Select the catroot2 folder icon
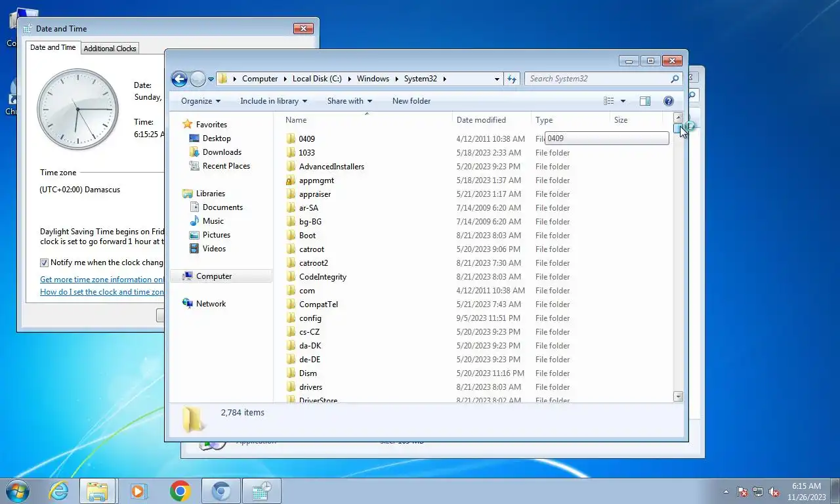This screenshot has height=504, width=840. pyautogui.click(x=291, y=263)
